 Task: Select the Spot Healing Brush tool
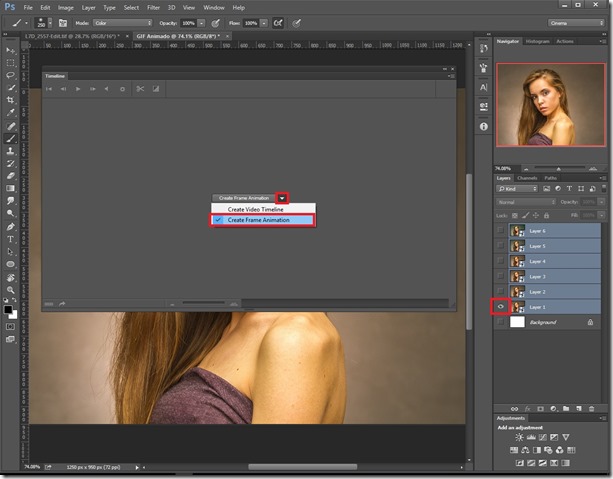point(10,126)
